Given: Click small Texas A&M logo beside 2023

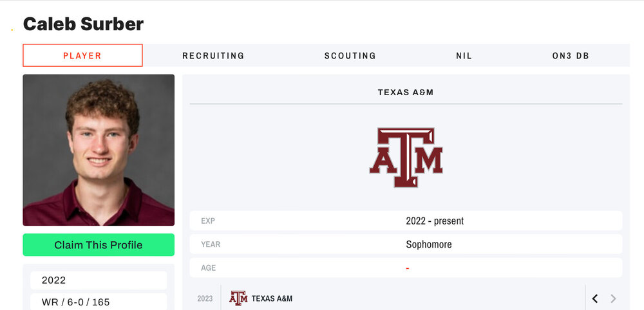Looking at the screenshot, I should (238, 298).
